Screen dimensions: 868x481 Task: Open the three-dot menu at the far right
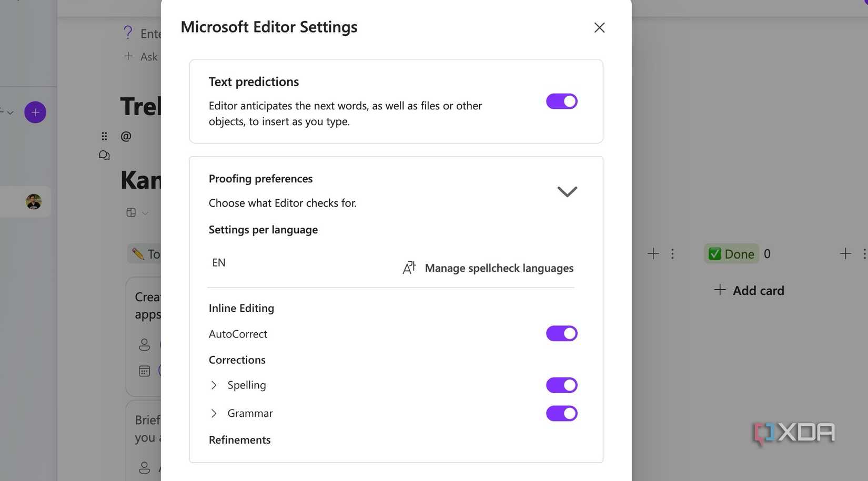[865, 253]
